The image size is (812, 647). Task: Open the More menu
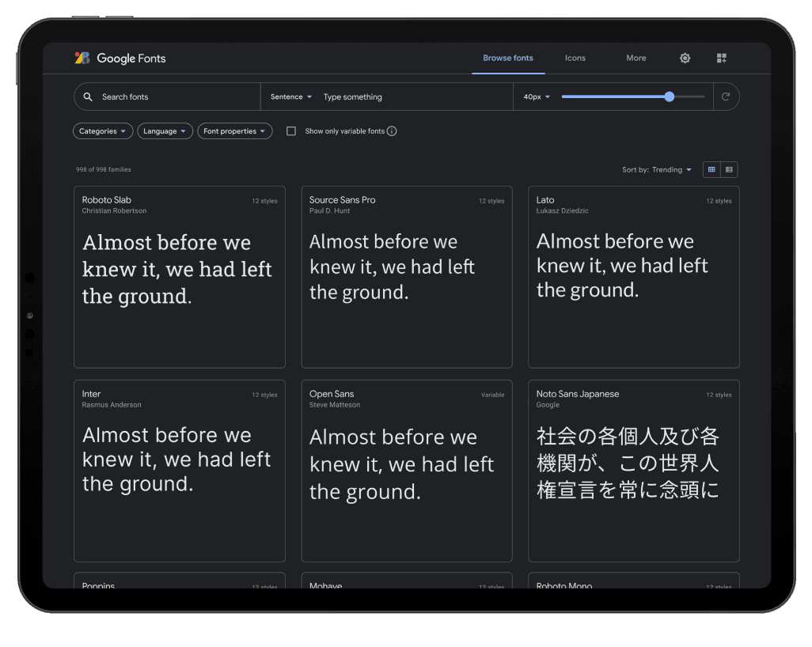(636, 58)
